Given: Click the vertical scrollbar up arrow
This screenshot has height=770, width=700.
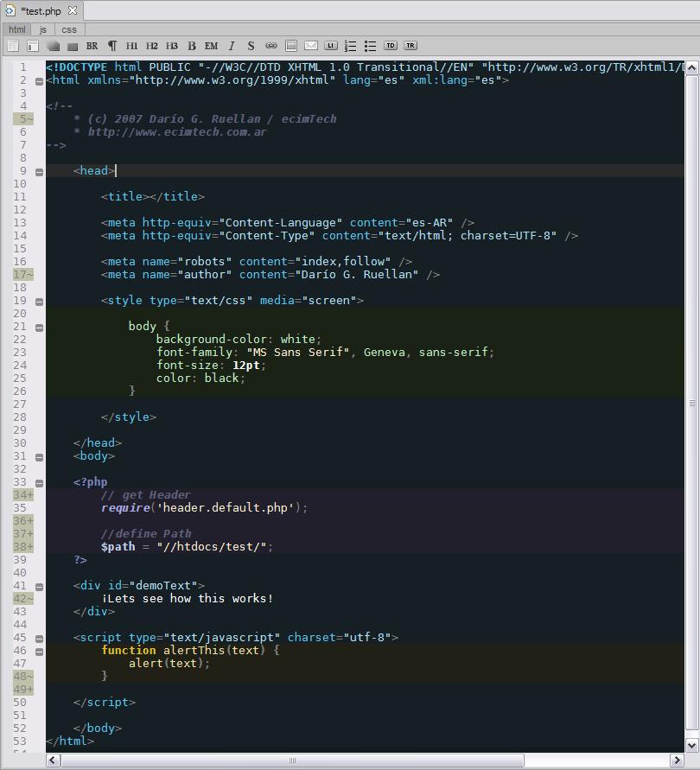Looking at the screenshot, I should coord(691,67).
